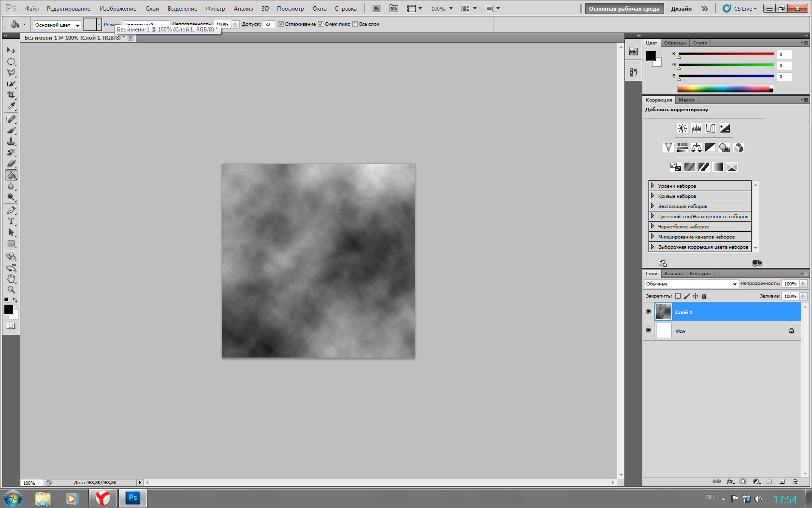Pick a color from the spectrum ramp

click(x=725, y=89)
